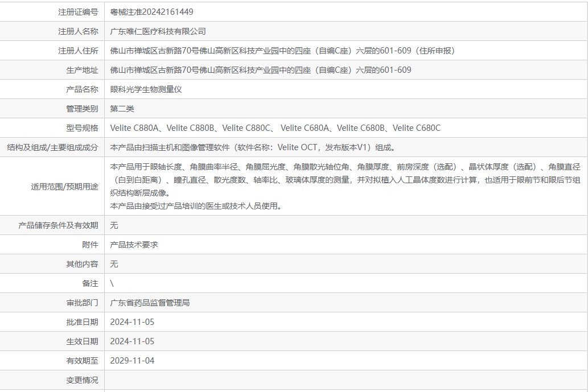Click the approving department 广东省药品监督管理局
Viewport: 588px width, 392px height.
[150, 303]
